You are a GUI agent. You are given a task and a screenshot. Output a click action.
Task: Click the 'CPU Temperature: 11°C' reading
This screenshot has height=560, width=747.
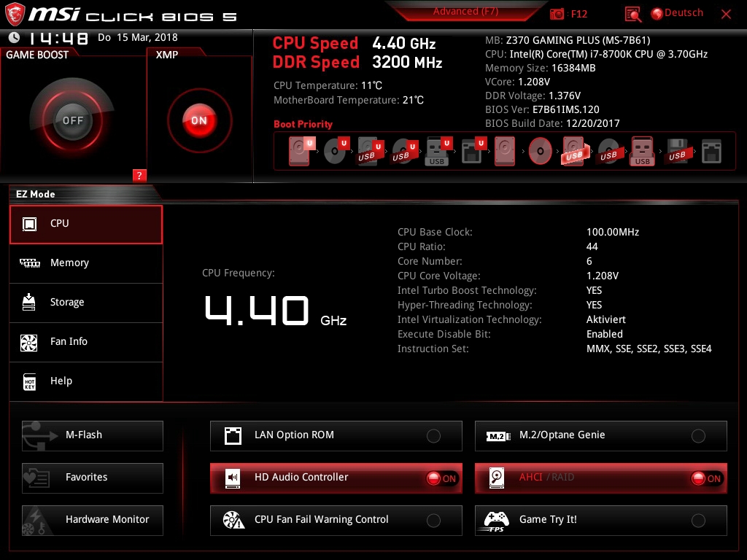(x=328, y=86)
